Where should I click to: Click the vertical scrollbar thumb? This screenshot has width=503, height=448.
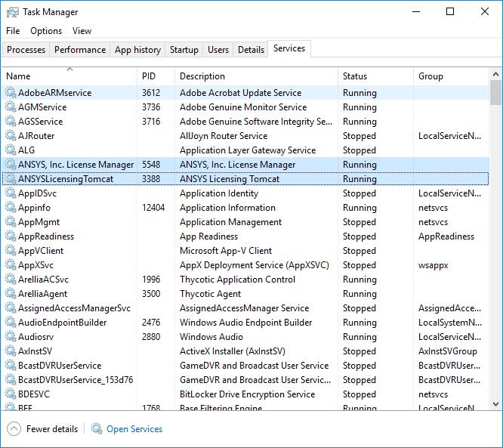coord(495,93)
